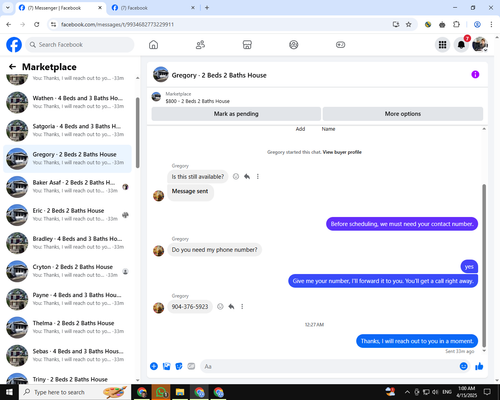Open Sebas - 4 Beds and 3 Baths conversation

tap(67, 355)
